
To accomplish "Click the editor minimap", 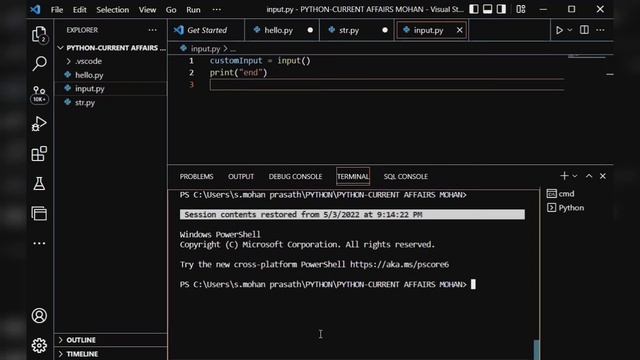I will tap(587, 57).
